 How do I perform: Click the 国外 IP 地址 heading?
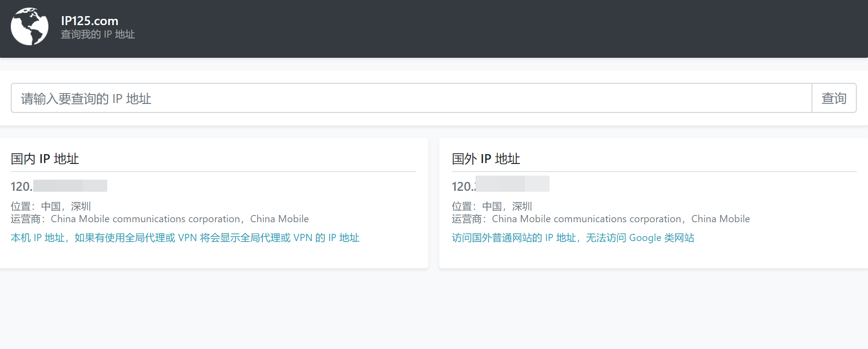click(x=486, y=159)
